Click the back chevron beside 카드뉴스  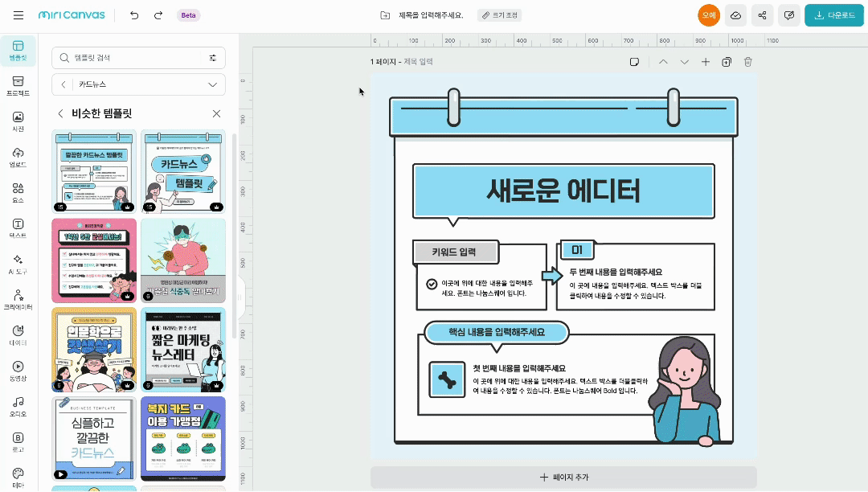63,84
